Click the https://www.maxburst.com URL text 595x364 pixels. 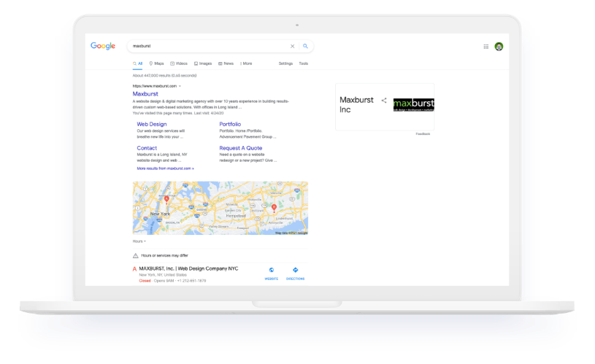click(x=155, y=86)
